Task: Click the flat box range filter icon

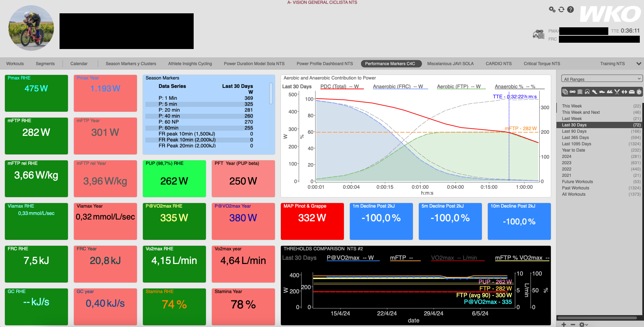Action: (x=632, y=92)
